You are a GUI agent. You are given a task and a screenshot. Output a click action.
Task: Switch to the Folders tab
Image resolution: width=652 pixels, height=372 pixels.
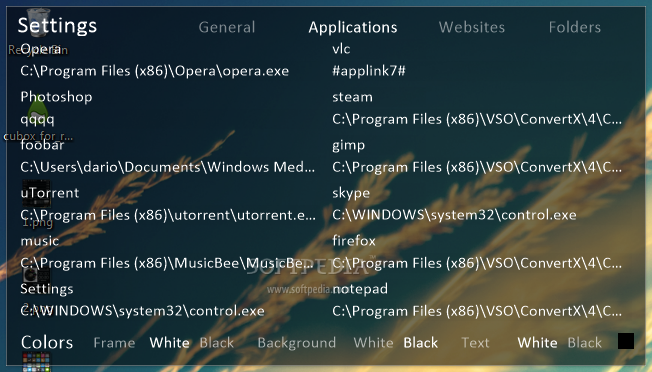(575, 27)
